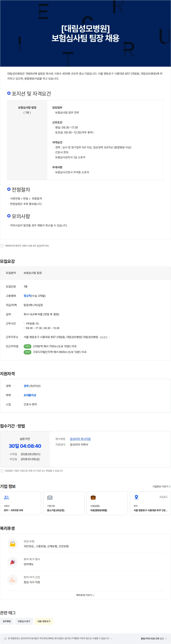Click the 초대졸이상 education link
This screenshot has width=171, height=644.
[x=30, y=395]
